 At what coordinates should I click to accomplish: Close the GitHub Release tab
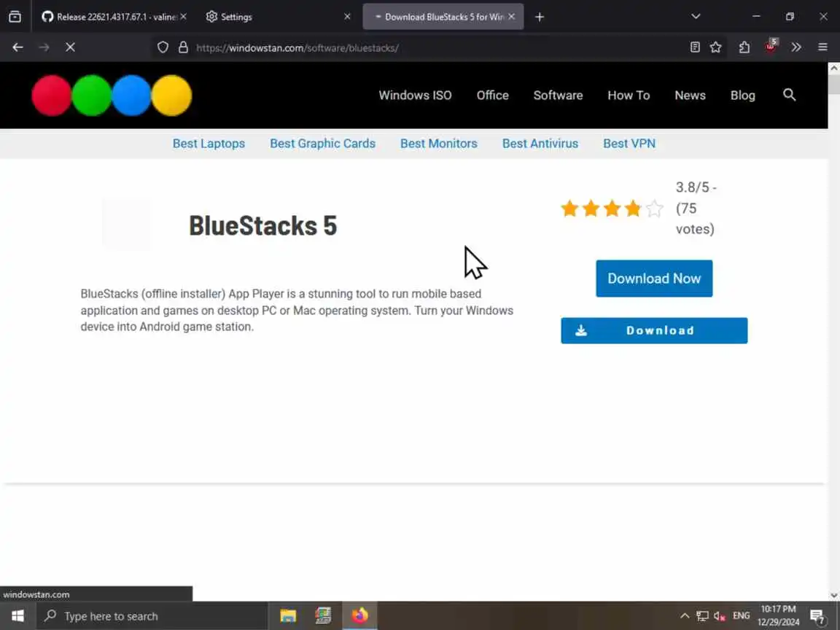coord(183,17)
